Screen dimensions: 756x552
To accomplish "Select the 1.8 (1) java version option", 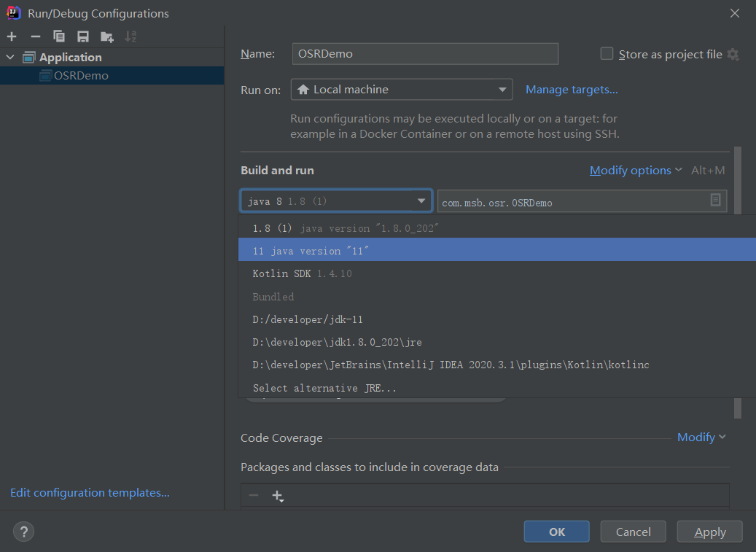I will click(497, 228).
